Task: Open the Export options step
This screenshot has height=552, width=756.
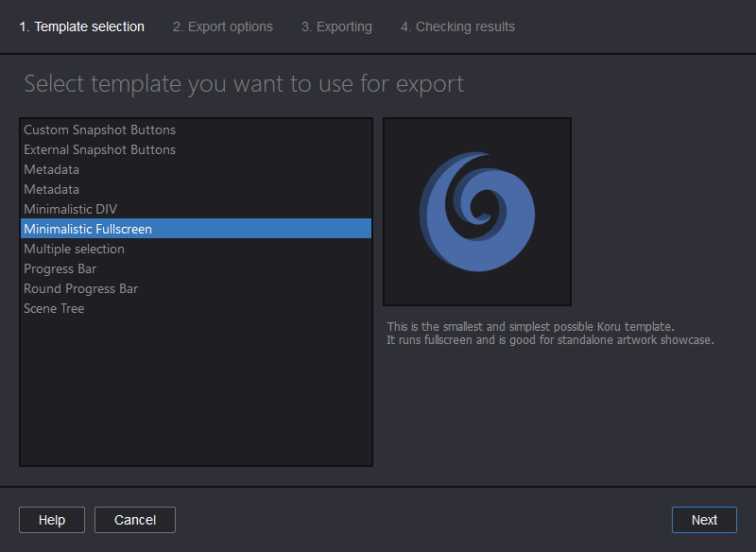Action: [x=223, y=26]
